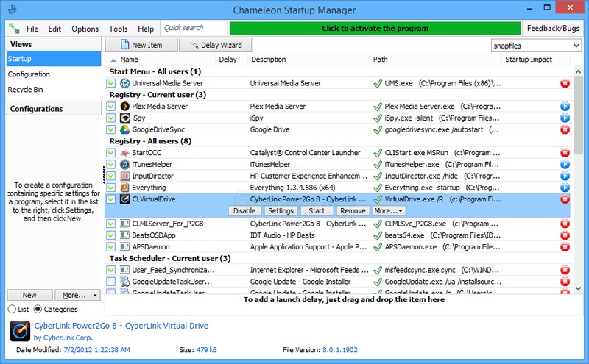Open the Edit menu
The width and height of the screenshot is (589, 364).
coord(54,29)
